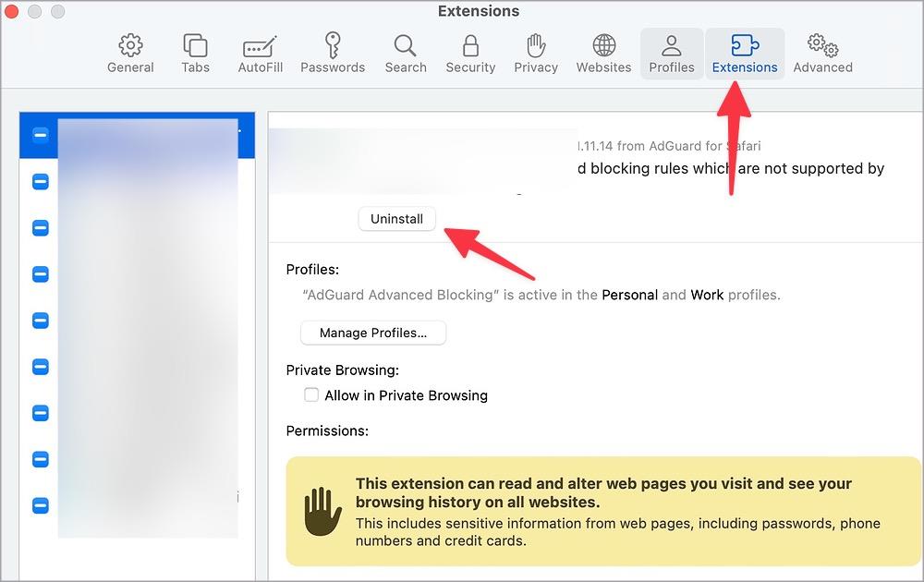Click the bold Personal profile name
Viewport: 924px width, 582px height.
pos(629,295)
